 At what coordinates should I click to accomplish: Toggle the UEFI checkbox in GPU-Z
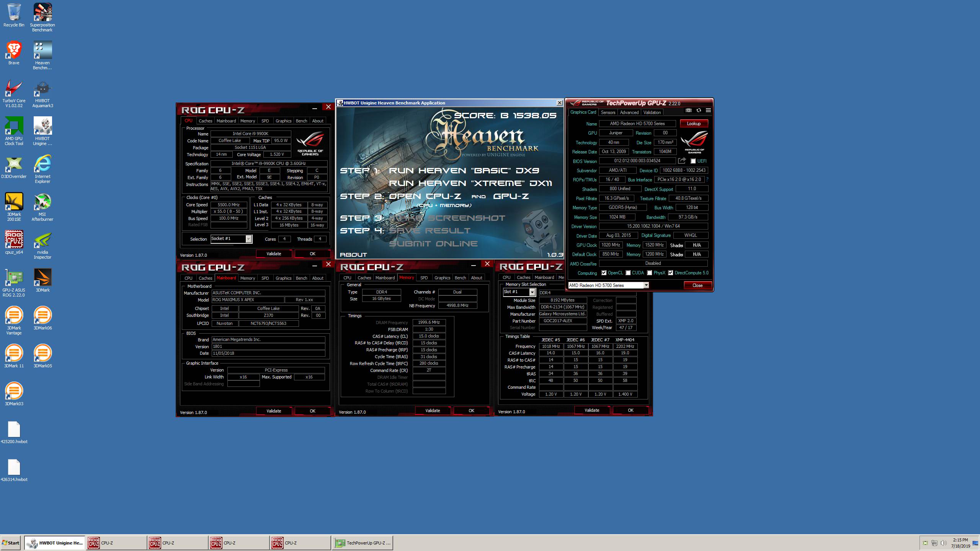pos(693,161)
